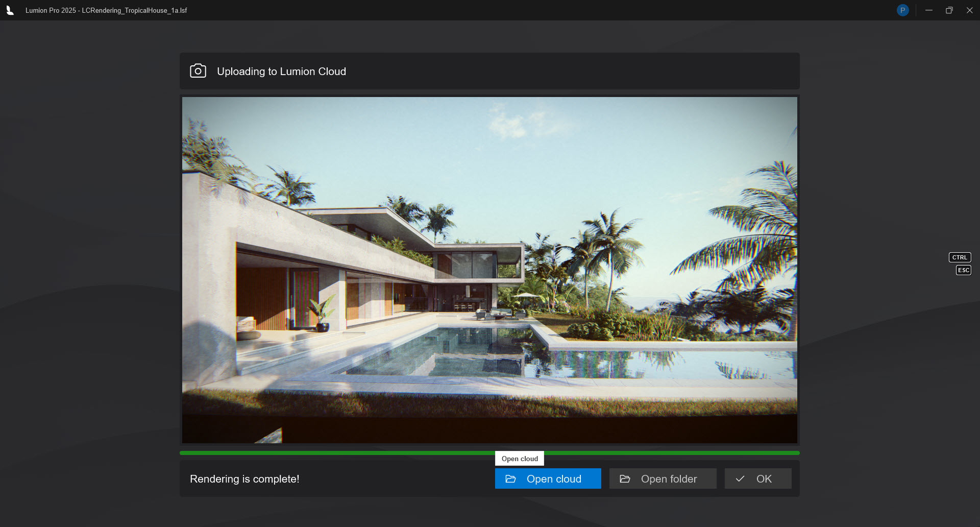
Task: Click the CTRL key hint badge
Action: tap(960, 257)
